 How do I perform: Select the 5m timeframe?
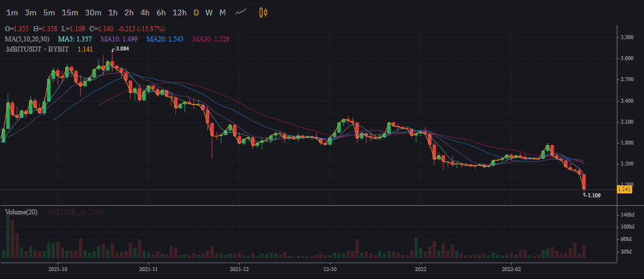coord(49,12)
